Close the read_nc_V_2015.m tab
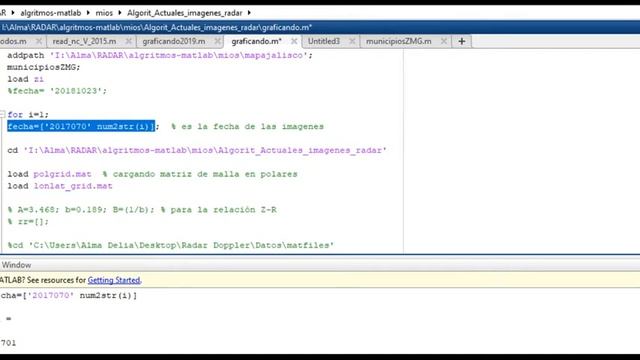This screenshot has height=360, width=640. (128, 41)
